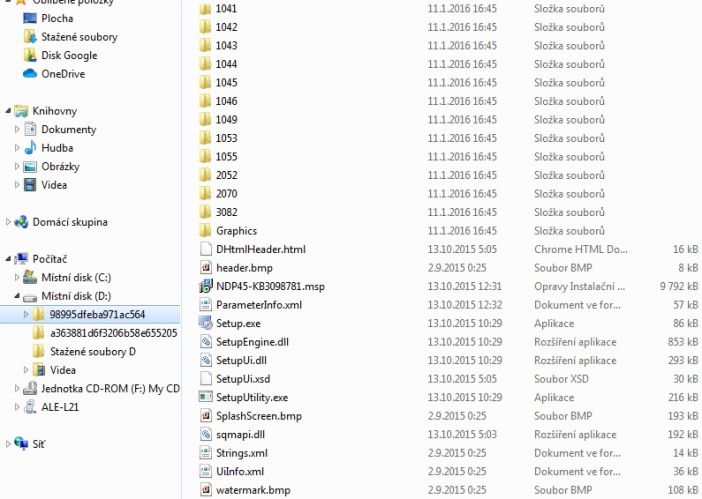Click the Knihovny libraries icon

click(x=21, y=111)
